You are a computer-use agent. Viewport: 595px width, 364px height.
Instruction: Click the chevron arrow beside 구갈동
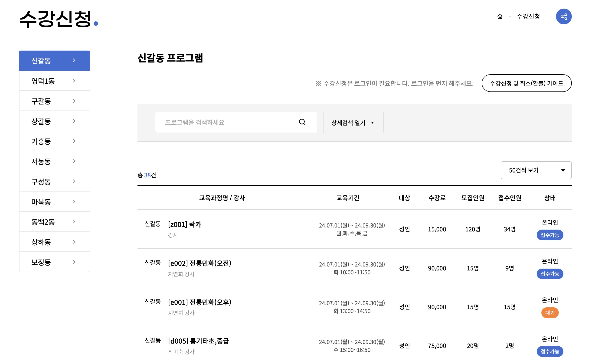point(74,101)
